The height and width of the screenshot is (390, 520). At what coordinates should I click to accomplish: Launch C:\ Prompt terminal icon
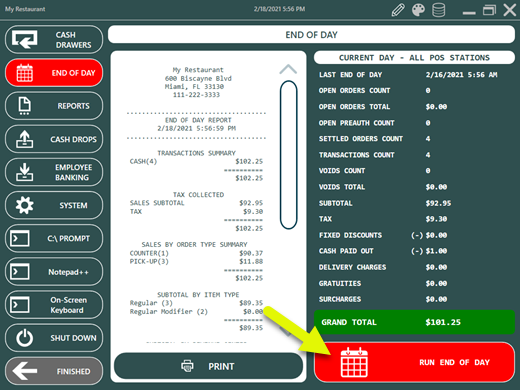pos(20,238)
